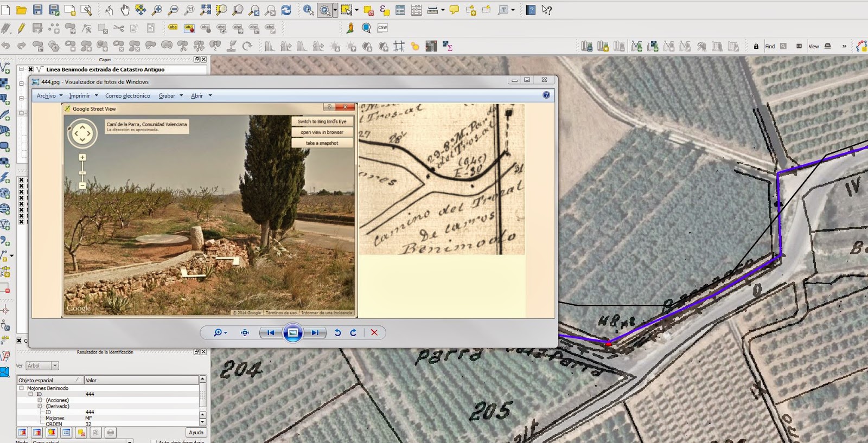
Task: Open the Árbol view dropdown
Action: pyautogui.click(x=42, y=365)
